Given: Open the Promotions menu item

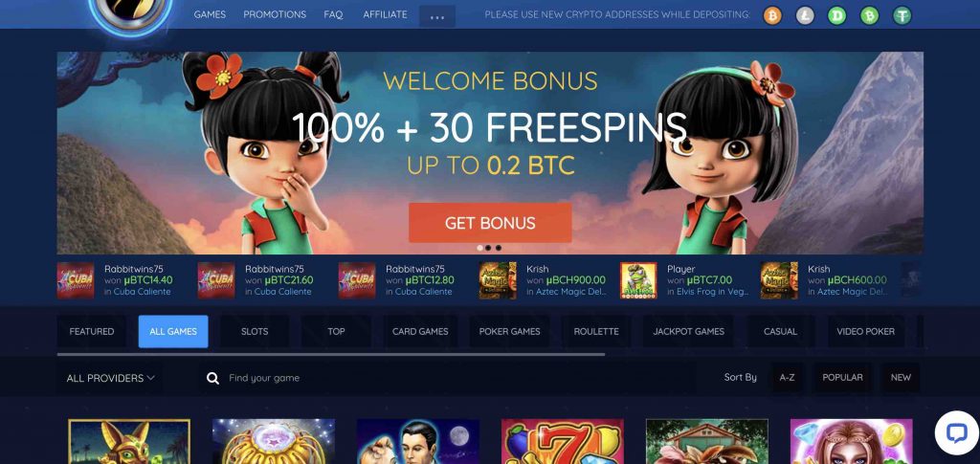Looking at the screenshot, I should pyautogui.click(x=275, y=14).
